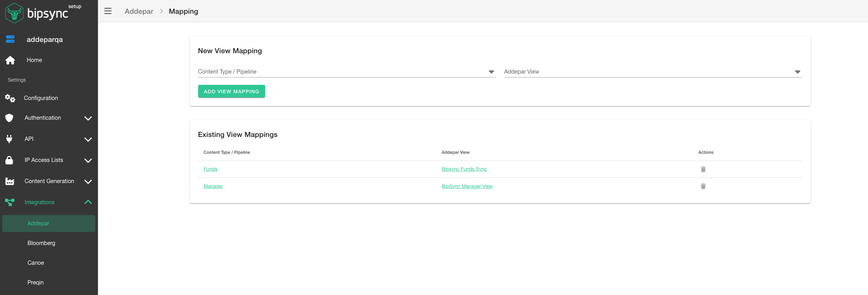Image resolution: width=868 pixels, height=295 pixels.
Task: Click the addeparqa server icon
Action: point(10,39)
